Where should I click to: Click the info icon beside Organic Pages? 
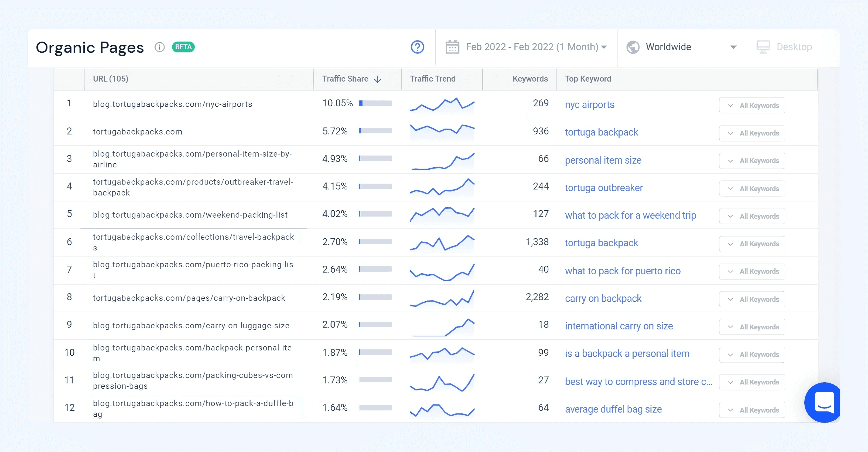[x=160, y=47]
